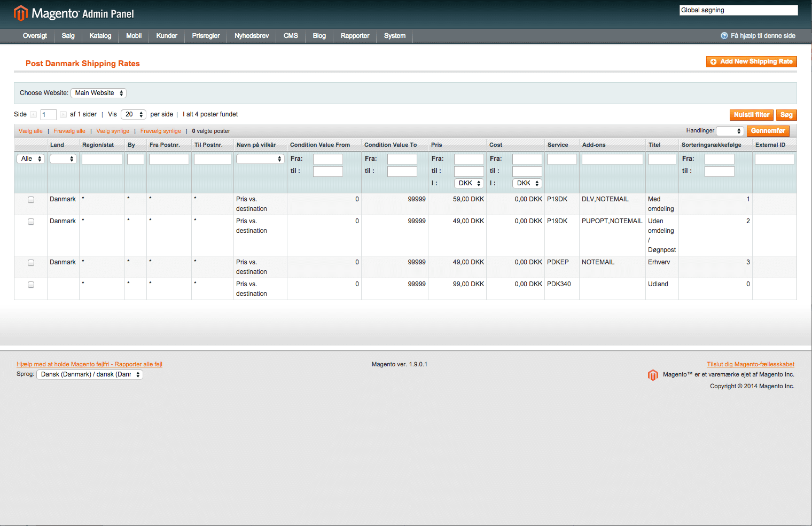812x526 pixels.
Task: Click the help icon beside 'Få hjælp til denne side'
Action: click(724, 36)
